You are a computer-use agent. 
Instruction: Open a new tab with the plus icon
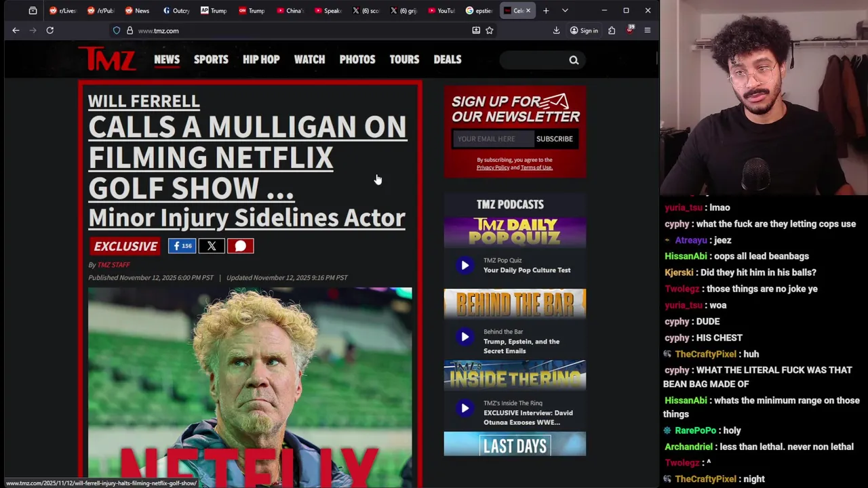[x=546, y=11]
